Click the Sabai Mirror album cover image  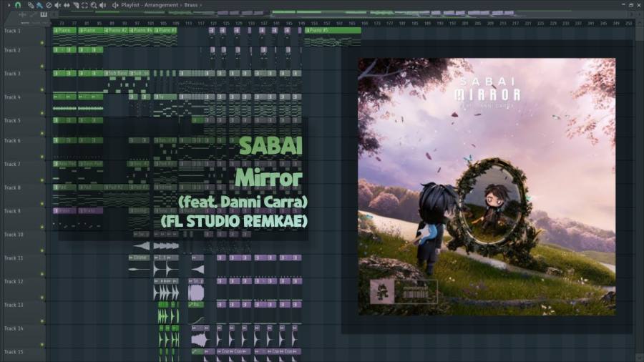point(487,187)
